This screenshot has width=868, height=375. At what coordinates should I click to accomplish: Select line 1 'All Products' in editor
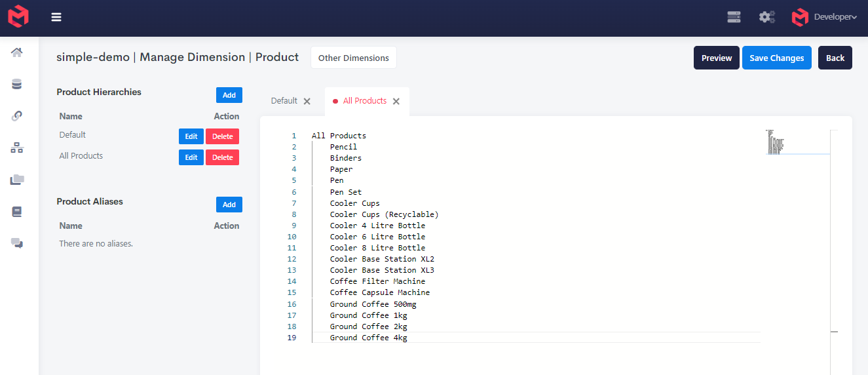[339, 136]
